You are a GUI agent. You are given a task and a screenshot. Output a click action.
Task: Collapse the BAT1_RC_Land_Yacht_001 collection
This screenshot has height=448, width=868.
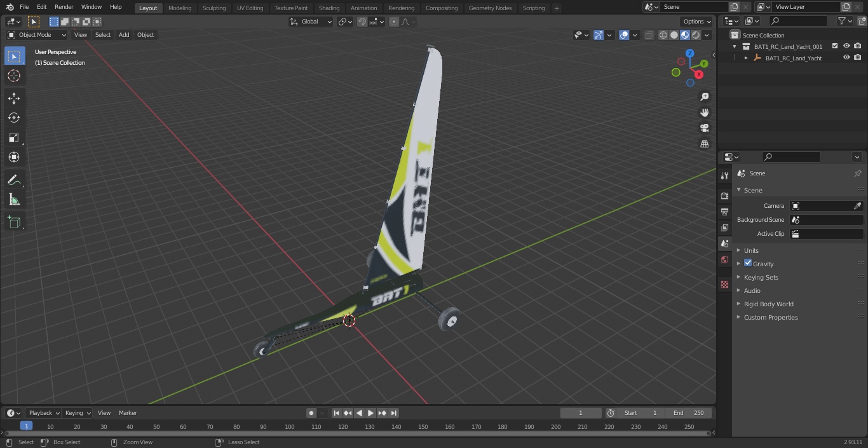735,46
